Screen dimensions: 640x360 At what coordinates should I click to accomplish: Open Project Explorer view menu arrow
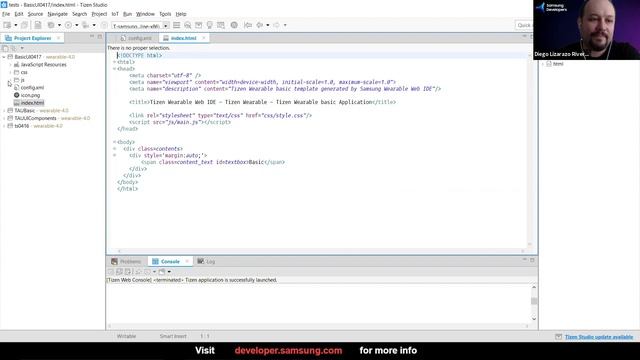(x=22, y=48)
